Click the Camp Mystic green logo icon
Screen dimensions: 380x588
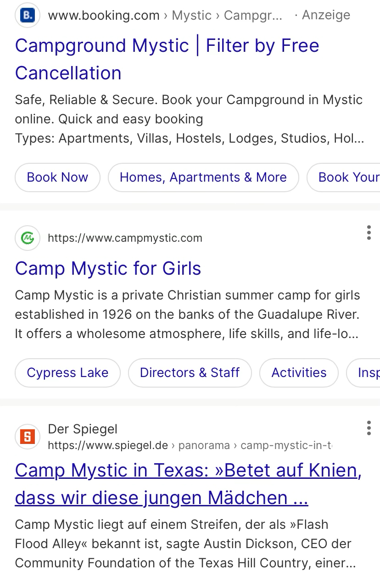(x=28, y=239)
